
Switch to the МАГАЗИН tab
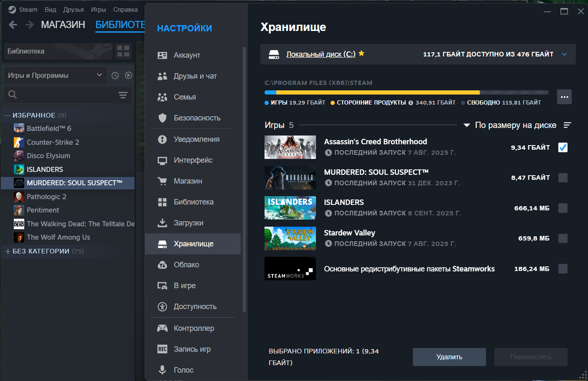tap(63, 25)
